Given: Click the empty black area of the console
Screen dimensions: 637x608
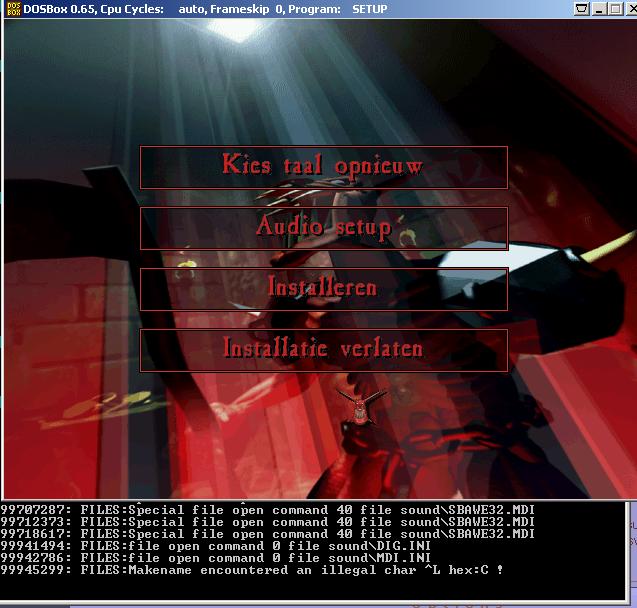Looking at the screenshot, I should [x=300, y=590].
